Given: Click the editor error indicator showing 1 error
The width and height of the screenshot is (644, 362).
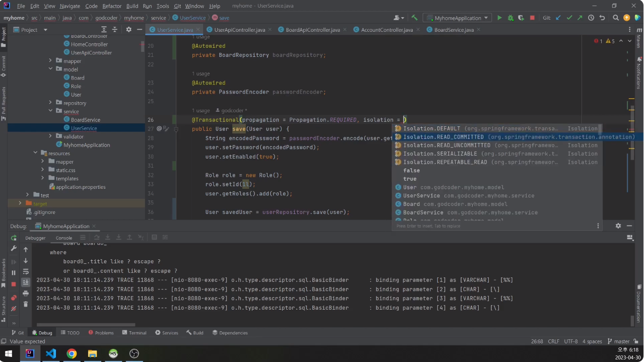Looking at the screenshot, I should point(598,41).
